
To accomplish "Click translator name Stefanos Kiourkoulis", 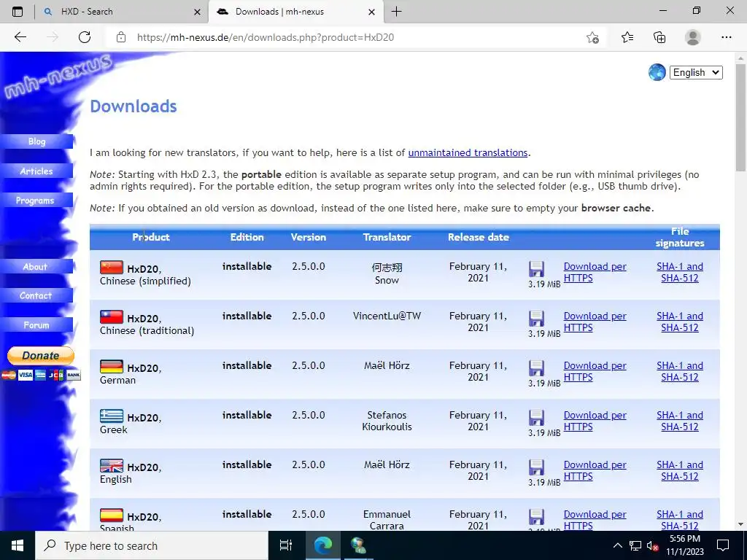I will point(387,421).
